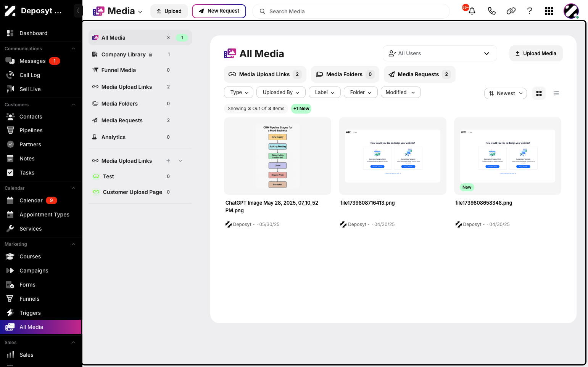Select All Media in the media panel
Viewport: 588px width, 367px height.
click(x=140, y=38)
